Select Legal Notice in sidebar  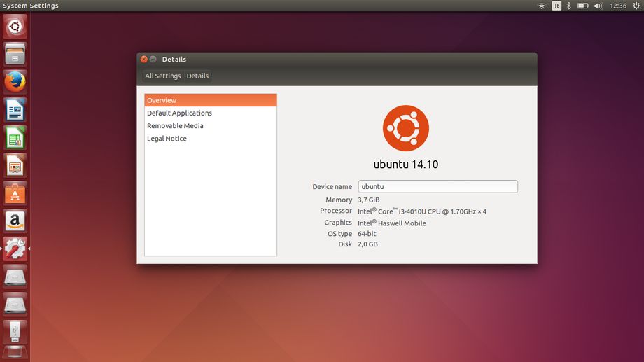tap(211, 139)
